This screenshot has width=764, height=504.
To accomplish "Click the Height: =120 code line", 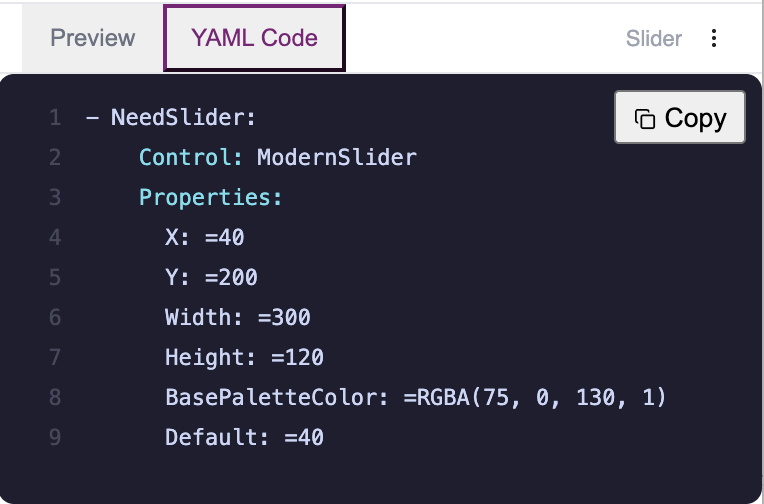I will point(244,357).
